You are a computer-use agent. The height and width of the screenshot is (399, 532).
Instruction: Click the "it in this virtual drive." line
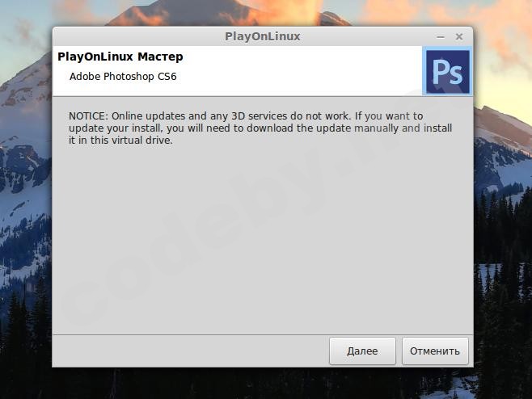coord(121,141)
